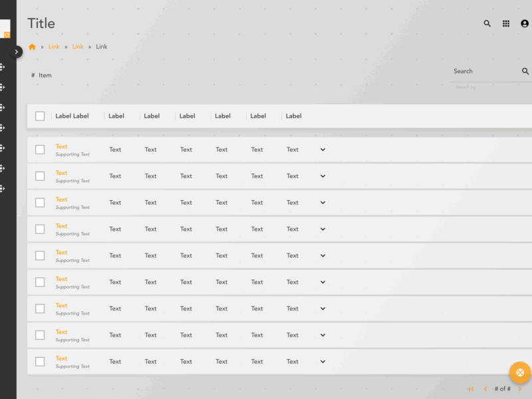Click the orange floating gear action button
The image size is (532, 399).
pos(521,372)
